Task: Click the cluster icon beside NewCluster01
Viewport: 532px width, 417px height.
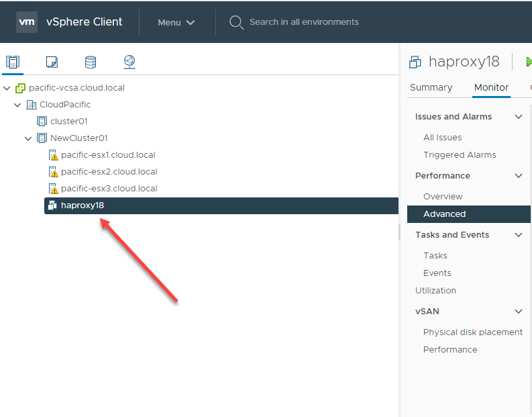Action: pyautogui.click(x=42, y=138)
